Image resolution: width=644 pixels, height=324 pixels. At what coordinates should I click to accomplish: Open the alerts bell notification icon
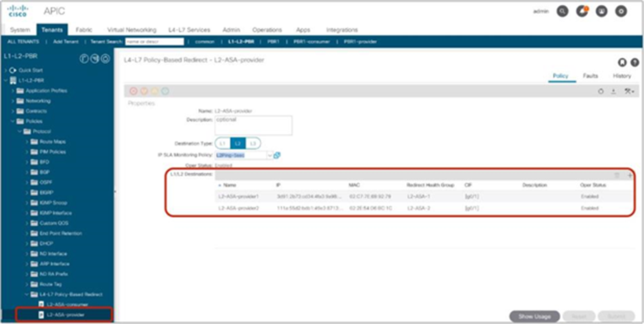[582, 12]
